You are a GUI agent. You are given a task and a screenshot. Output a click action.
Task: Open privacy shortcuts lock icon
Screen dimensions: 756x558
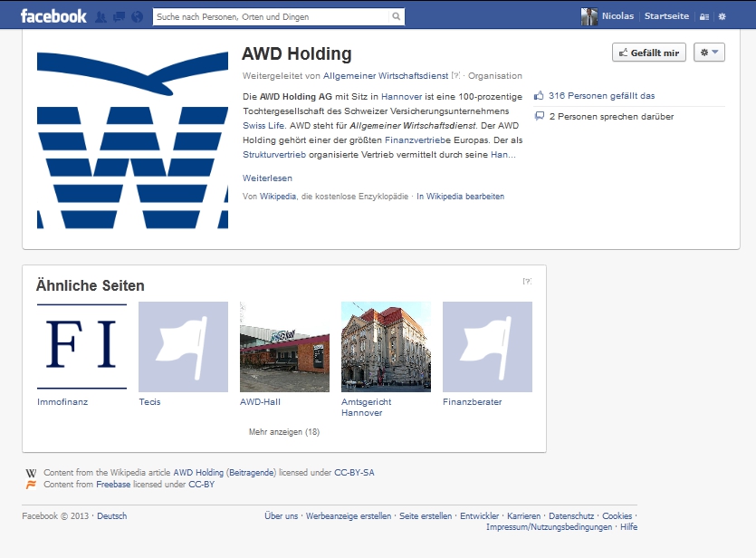click(704, 16)
